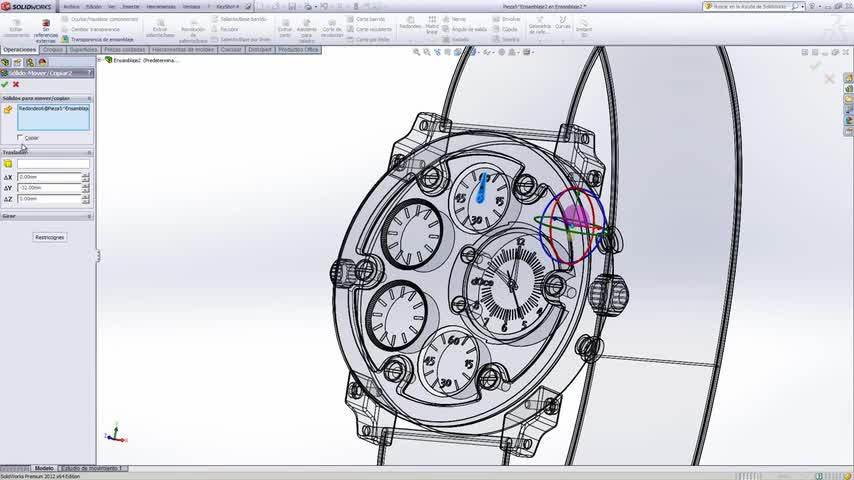Click the Restricciones button
The image size is (854, 480).
pos(50,238)
